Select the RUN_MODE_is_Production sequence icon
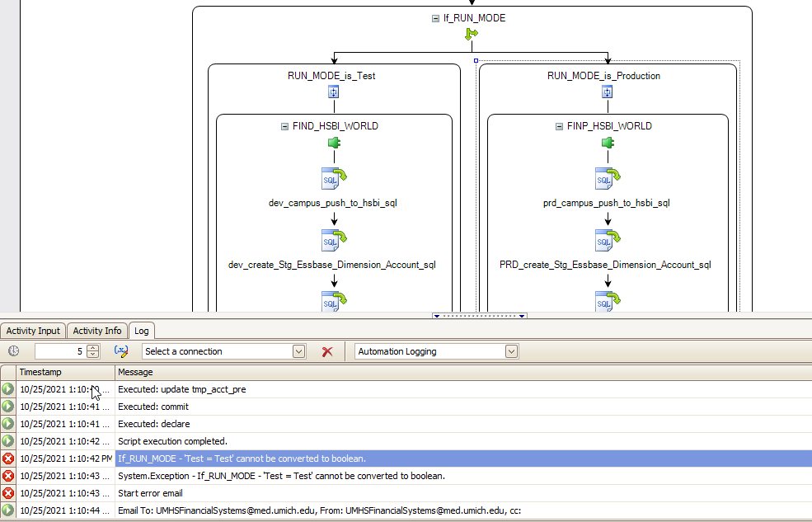812x522 pixels. click(607, 92)
